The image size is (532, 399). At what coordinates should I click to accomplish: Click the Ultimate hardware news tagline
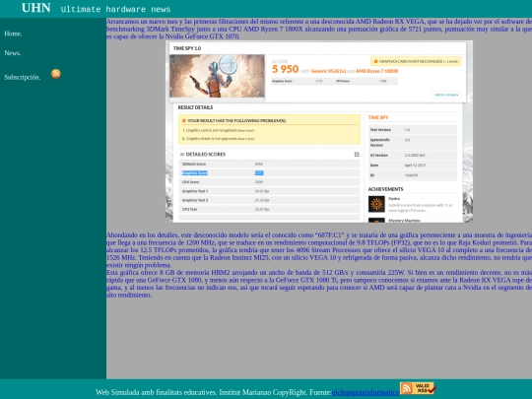tap(115, 10)
